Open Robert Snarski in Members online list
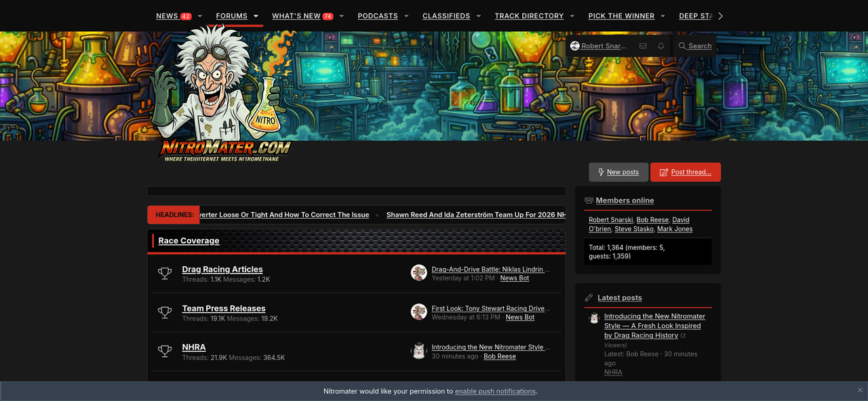This screenshot has height=401, width=868. tap(610, 220)
